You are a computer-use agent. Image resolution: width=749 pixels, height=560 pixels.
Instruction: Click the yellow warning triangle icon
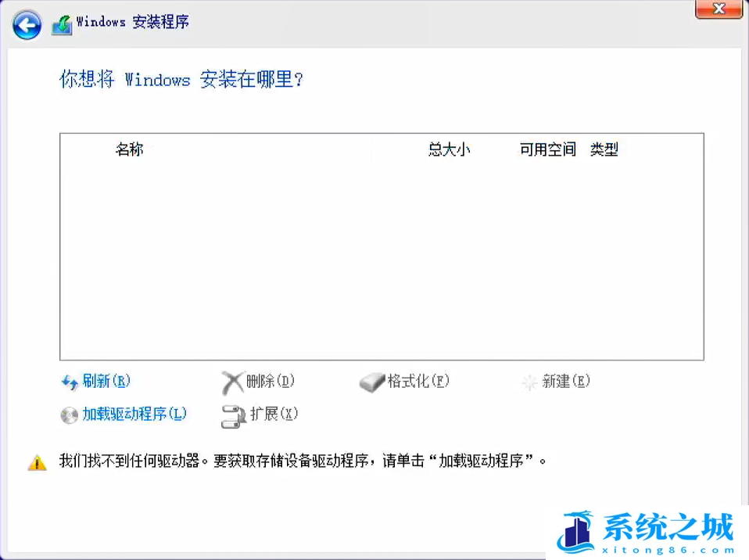coord(38,462)
